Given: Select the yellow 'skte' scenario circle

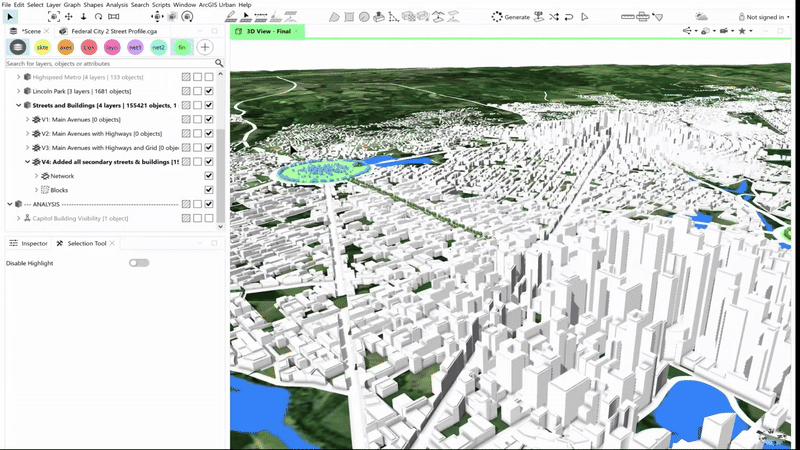Looking at the screenshot, I should point(42,47).
